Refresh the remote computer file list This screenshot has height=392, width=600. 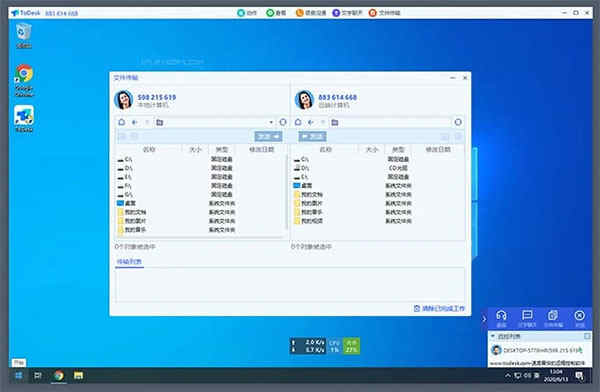[x=458, y=122]
